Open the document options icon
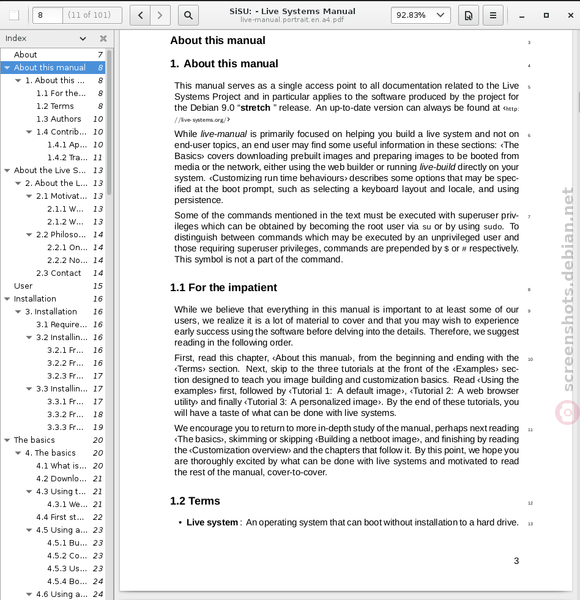This screenshot has width=580, height=600. click(x=468, y=15)
